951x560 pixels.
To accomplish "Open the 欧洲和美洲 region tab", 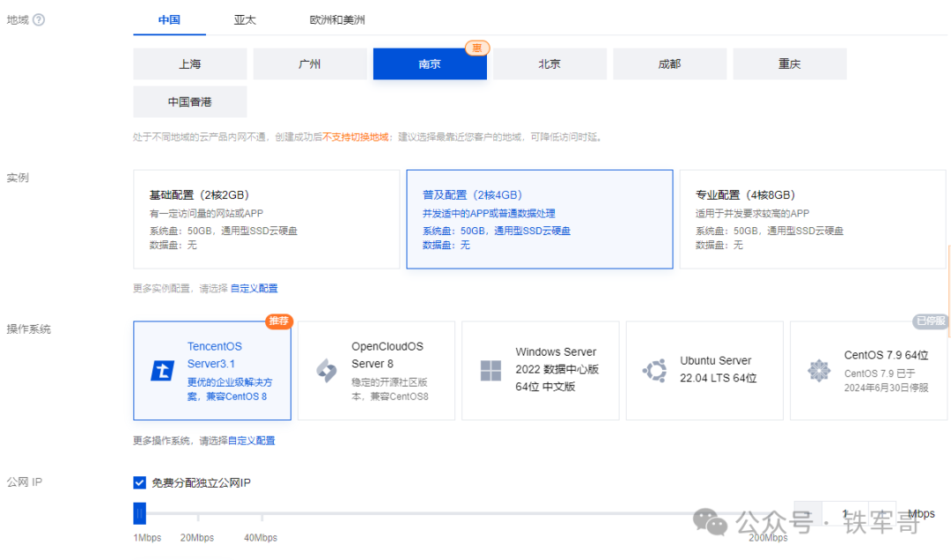I will tap(337, 20).
